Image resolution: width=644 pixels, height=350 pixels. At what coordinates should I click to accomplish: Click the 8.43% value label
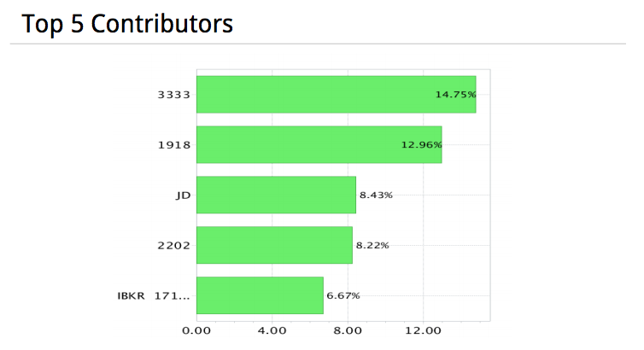(x=376, y=195)
